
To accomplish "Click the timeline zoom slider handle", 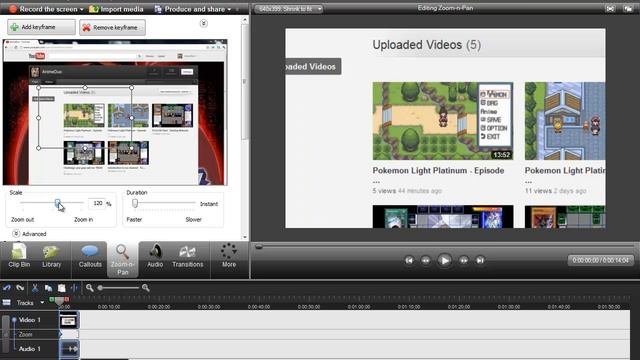I will [x=100, y=288].
